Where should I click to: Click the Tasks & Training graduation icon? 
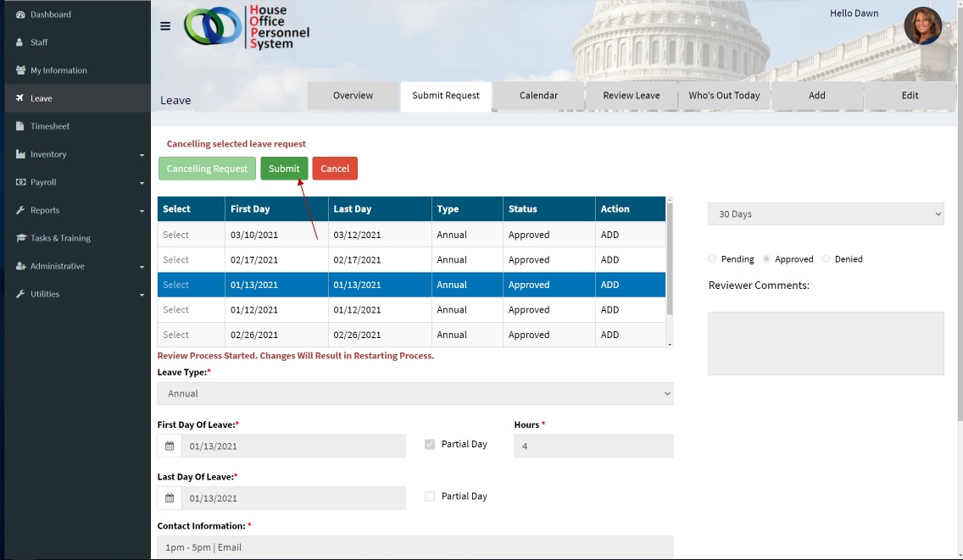(20, 238)
